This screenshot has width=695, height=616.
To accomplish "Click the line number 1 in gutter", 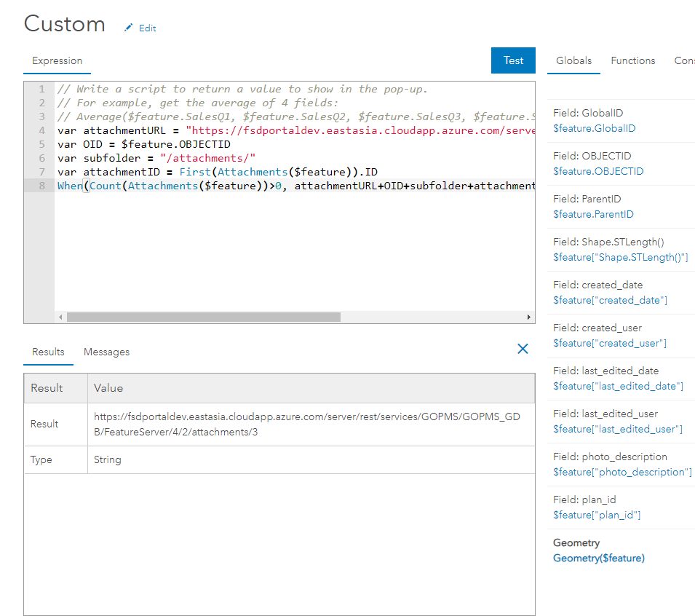I will [x=41, y=89].
